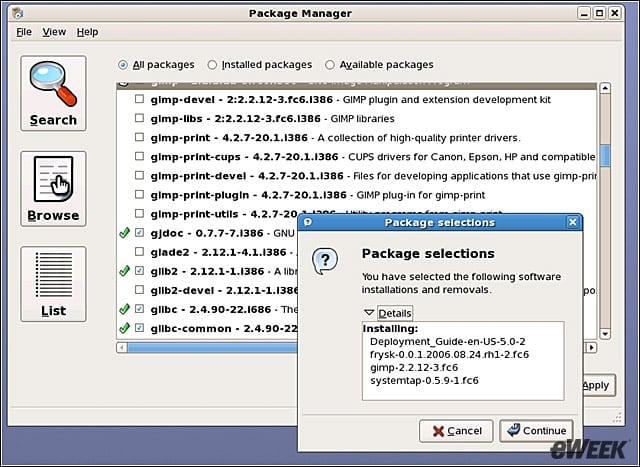Click the question mark dialog icon
640x467 pixels.
325,261
